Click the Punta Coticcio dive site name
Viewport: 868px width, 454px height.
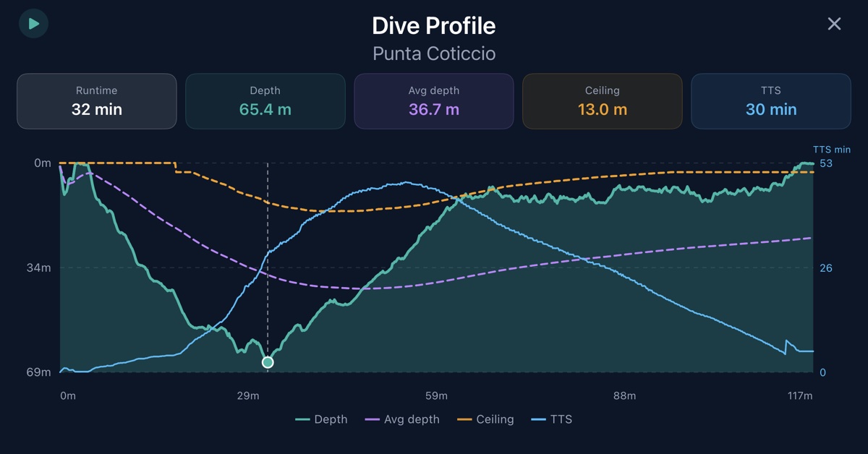coord(434,53)
